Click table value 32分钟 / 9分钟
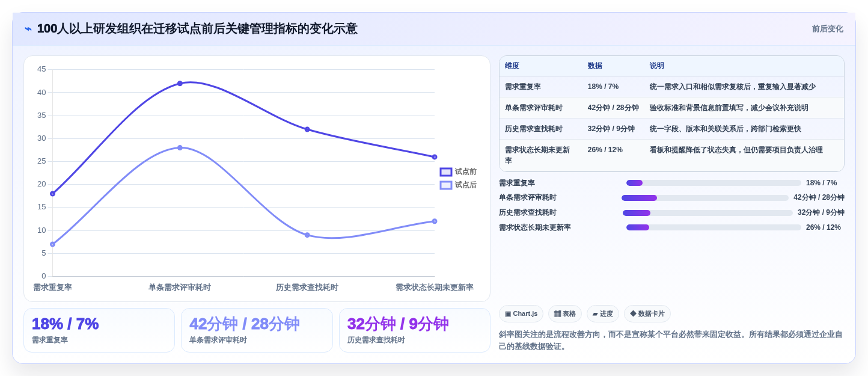The height and width of the screenshot is (376, 868). pyautogui.click(x=611, y=129)
